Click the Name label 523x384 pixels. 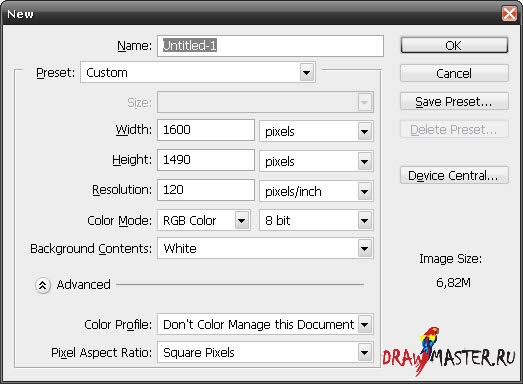tap(134, 46)
